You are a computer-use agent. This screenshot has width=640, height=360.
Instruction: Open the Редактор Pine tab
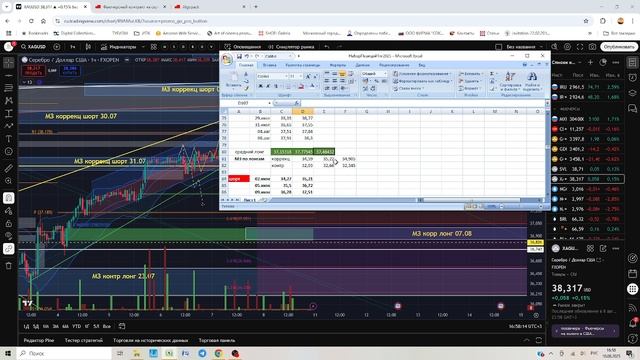pos(39,340)
